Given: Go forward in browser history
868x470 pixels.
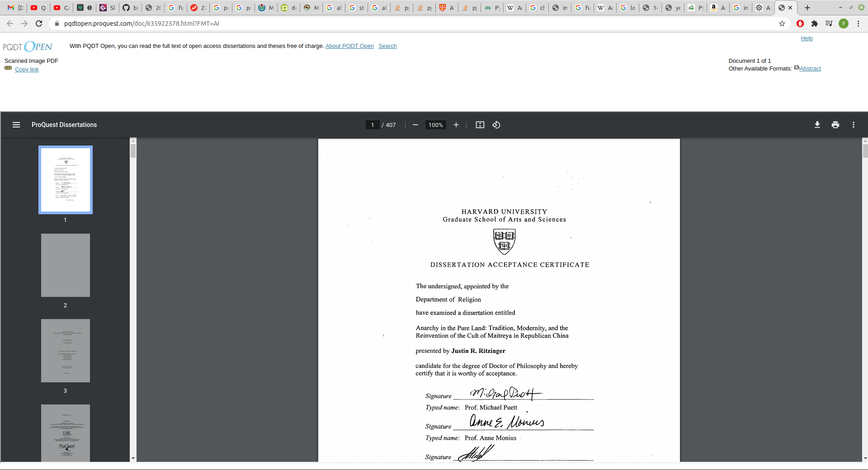Looking at the screenshot, I should click(x=24, y=23).
